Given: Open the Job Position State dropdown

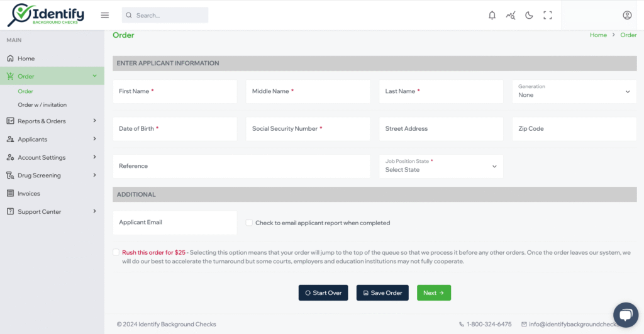Looking at the screenshot, I should tap(441, 166).
